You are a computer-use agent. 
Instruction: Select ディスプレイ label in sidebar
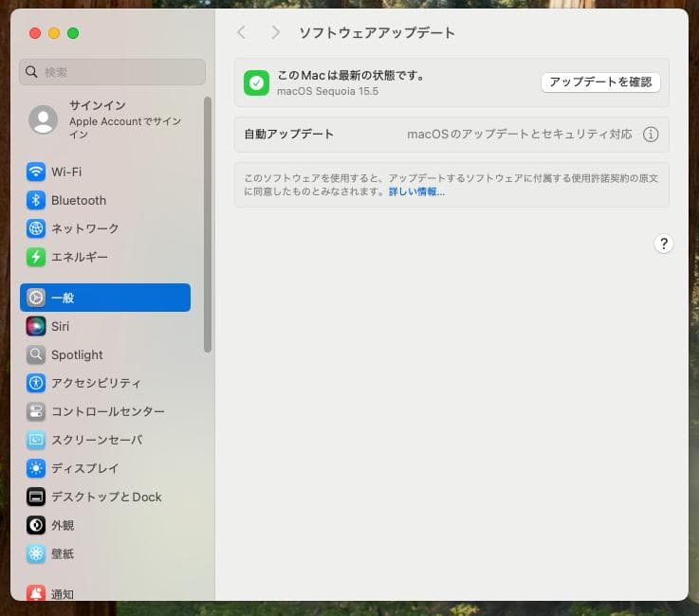coord(84,468)
